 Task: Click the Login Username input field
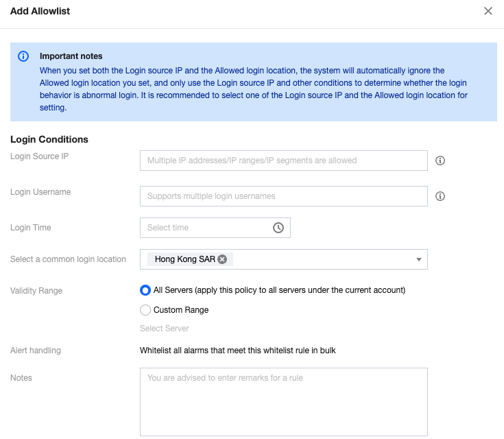click(x=283, y=196)
